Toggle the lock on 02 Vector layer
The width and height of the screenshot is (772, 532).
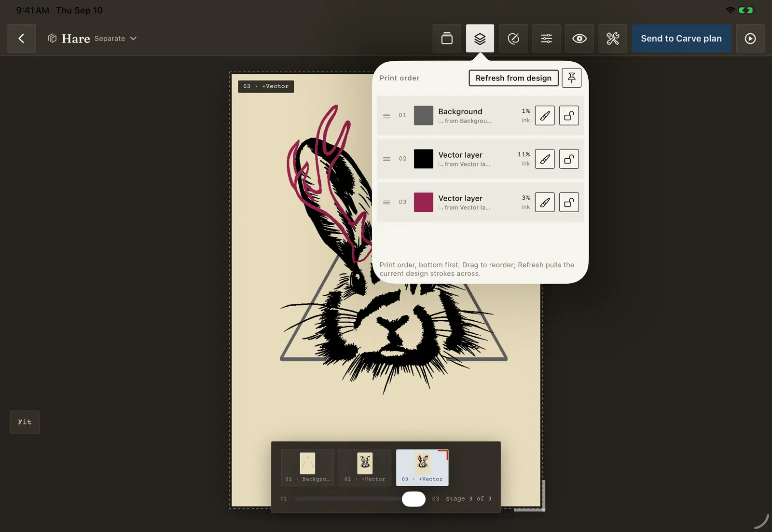tap(569, 159)
